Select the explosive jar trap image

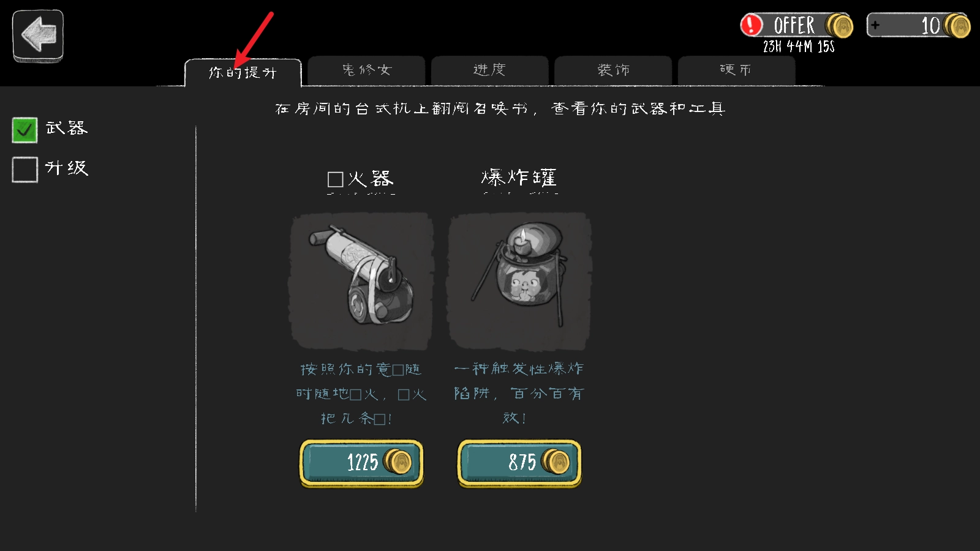pos(519,280)
